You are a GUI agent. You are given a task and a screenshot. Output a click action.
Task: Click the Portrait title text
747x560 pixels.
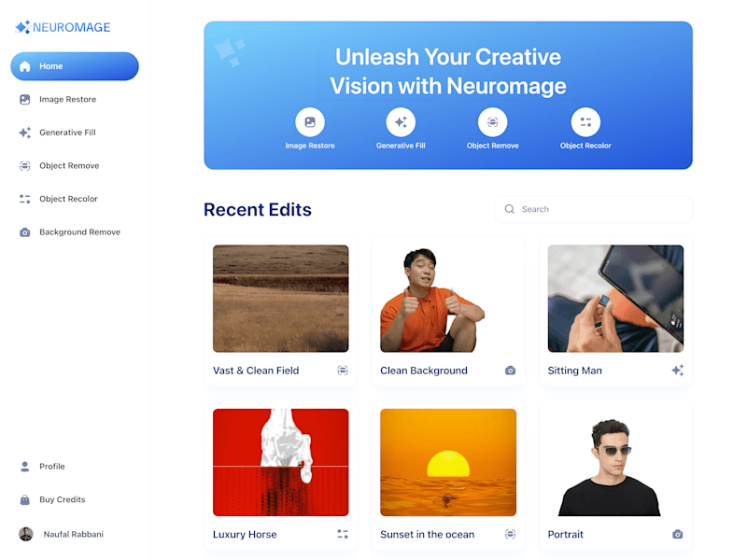566,534
